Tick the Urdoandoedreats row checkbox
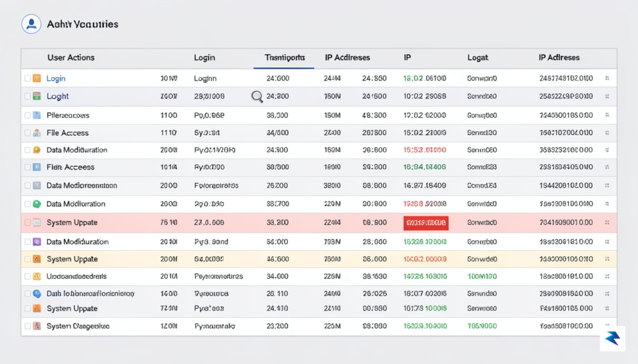This screenshot has height=364, width=638. (27, 276)
